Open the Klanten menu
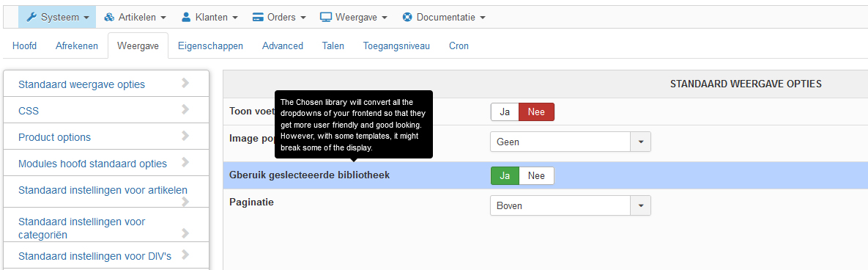 tap(209, 17)
